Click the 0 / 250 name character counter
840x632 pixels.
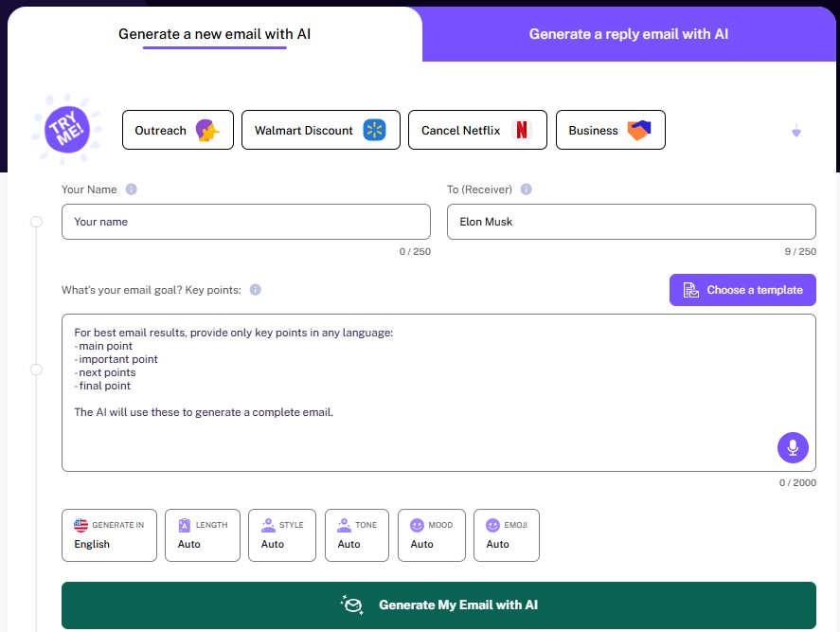[x=415, y=251]
